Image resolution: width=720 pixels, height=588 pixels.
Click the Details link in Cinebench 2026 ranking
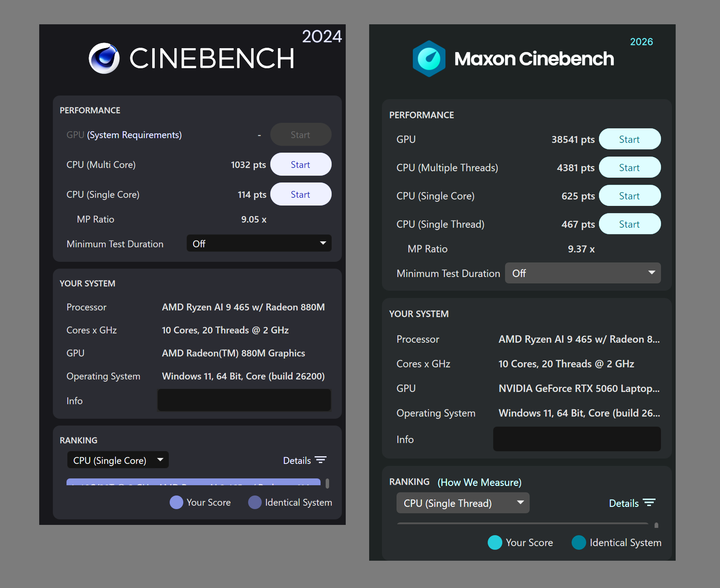tap(624, 503)
